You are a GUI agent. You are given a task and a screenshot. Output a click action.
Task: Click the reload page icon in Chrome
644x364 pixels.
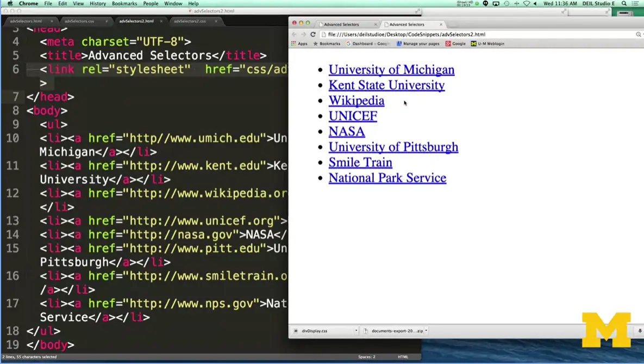pyautogui.click(x=313, y=34)
